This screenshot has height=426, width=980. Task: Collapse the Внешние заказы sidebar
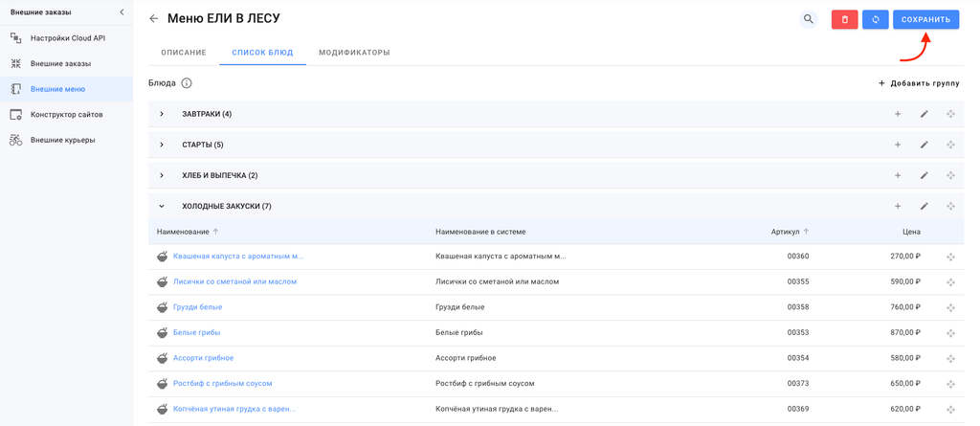tap(122, 12)
